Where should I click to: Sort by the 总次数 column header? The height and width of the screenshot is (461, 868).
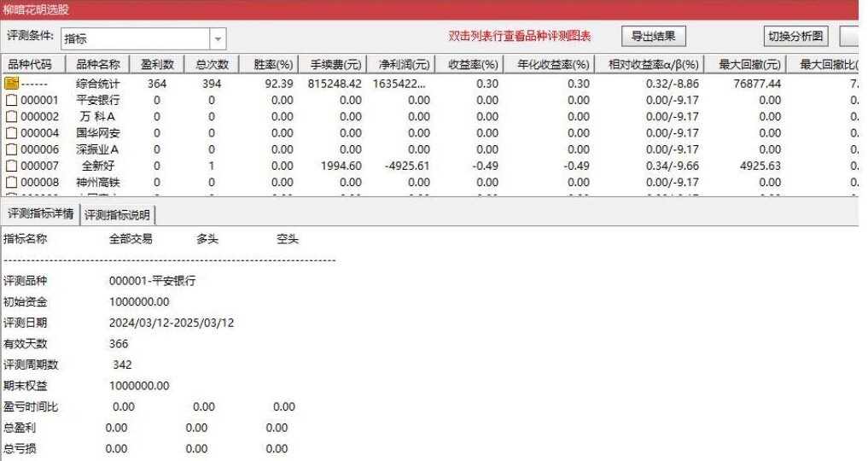[212, 64]
